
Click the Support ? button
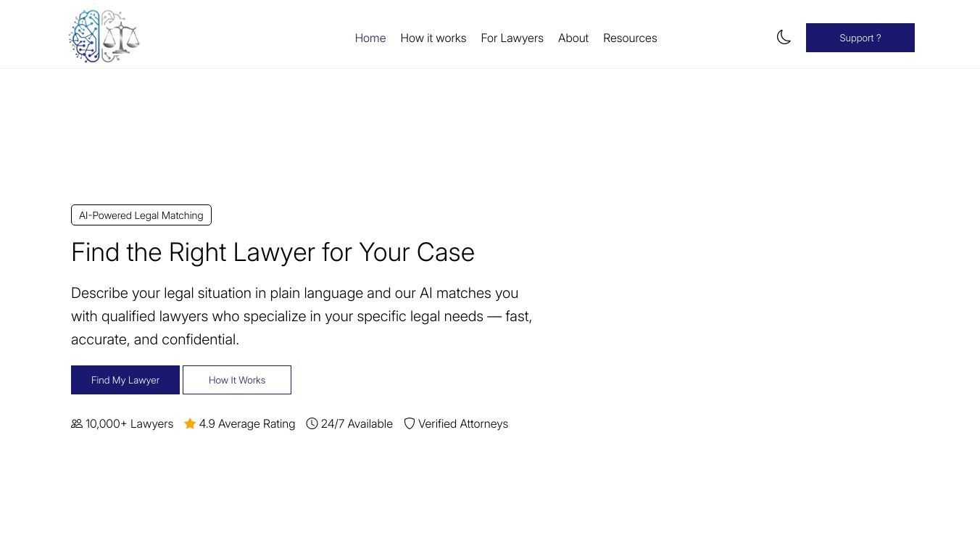point(860,38)
